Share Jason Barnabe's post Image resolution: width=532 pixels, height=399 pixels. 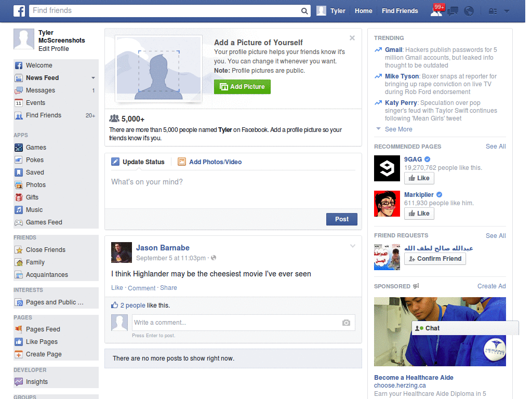[168, 288]
